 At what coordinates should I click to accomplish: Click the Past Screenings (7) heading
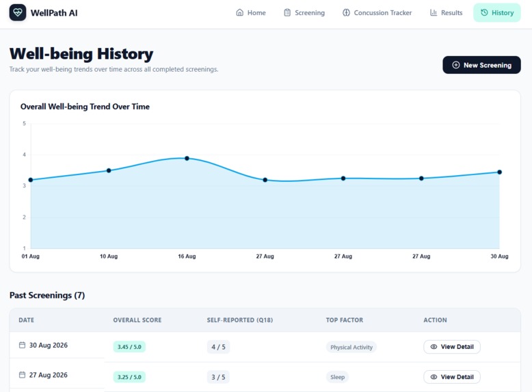tap(47, 296)
